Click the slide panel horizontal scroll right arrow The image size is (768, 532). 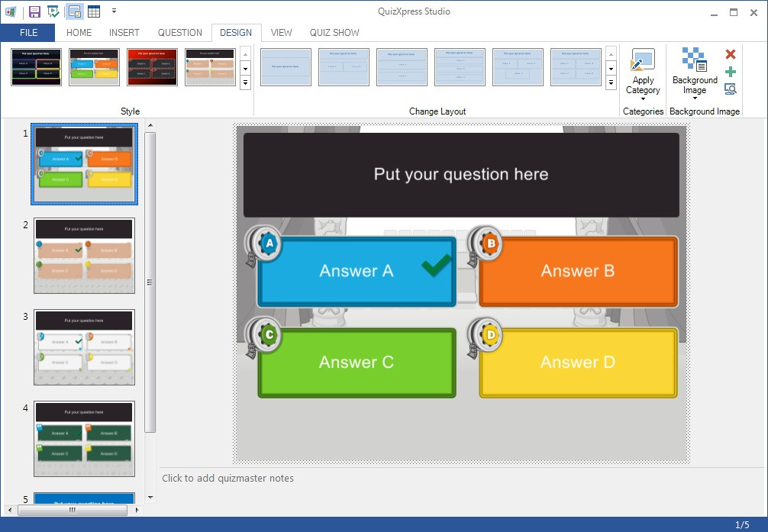[x=137, y=510]
